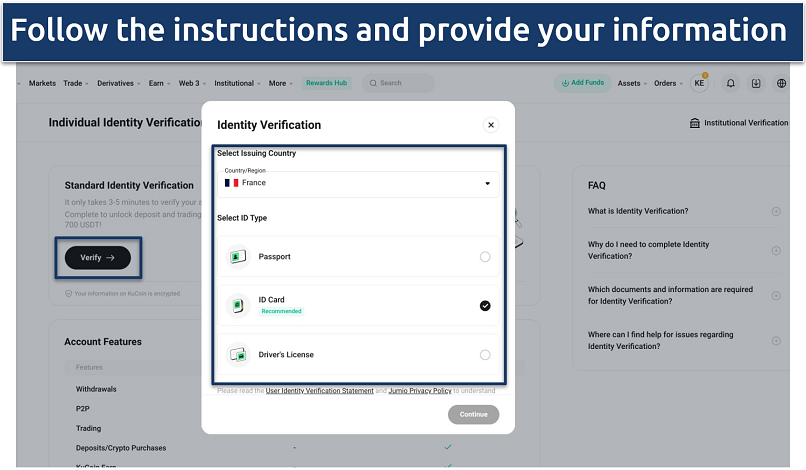Choose the Driver's License radio option

(x=485, y=355)
